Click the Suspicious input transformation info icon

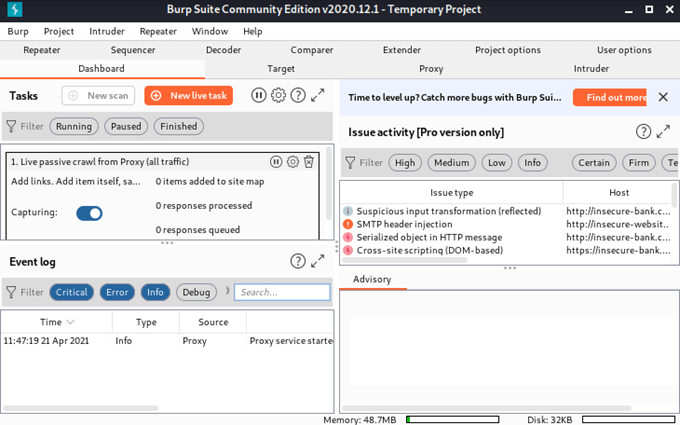coord(348,211)
